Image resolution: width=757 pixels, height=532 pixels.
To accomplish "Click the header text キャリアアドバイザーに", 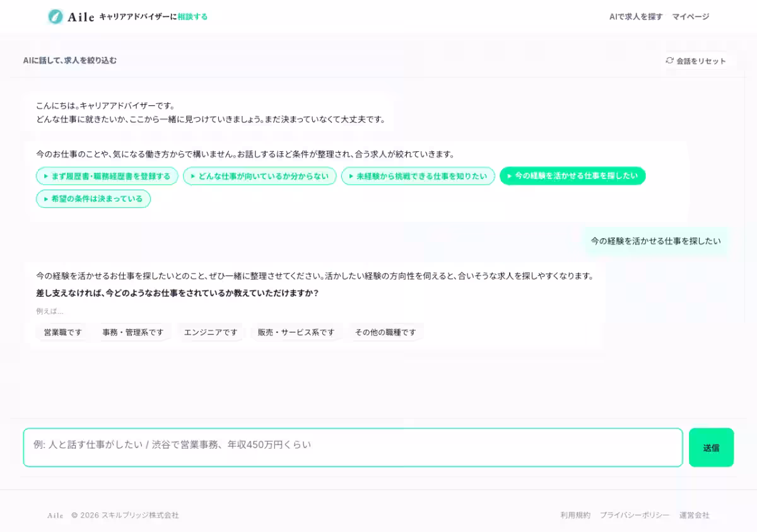I will [x=138, y=17].
